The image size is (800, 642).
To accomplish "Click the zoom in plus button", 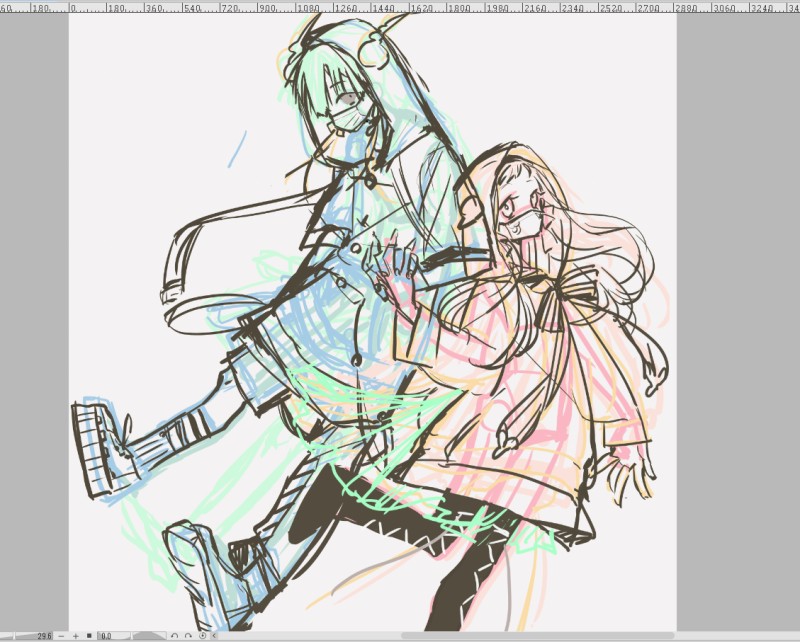I will pos(76,636).
